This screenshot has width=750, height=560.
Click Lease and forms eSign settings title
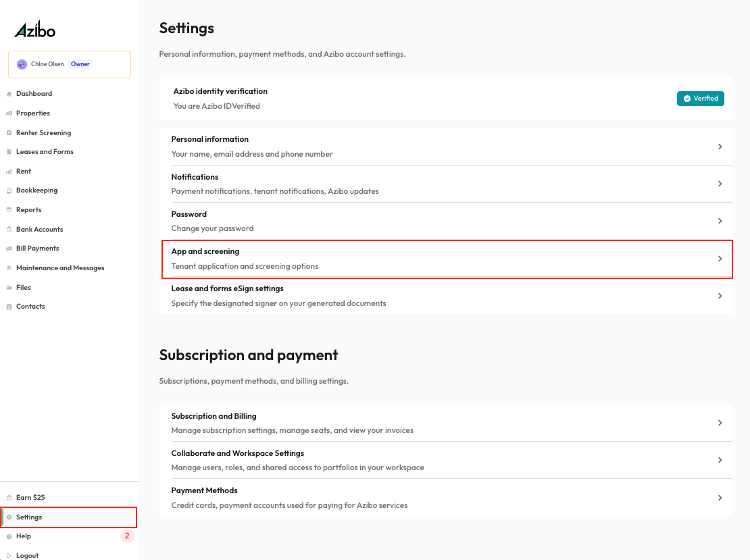click(227, 289)
